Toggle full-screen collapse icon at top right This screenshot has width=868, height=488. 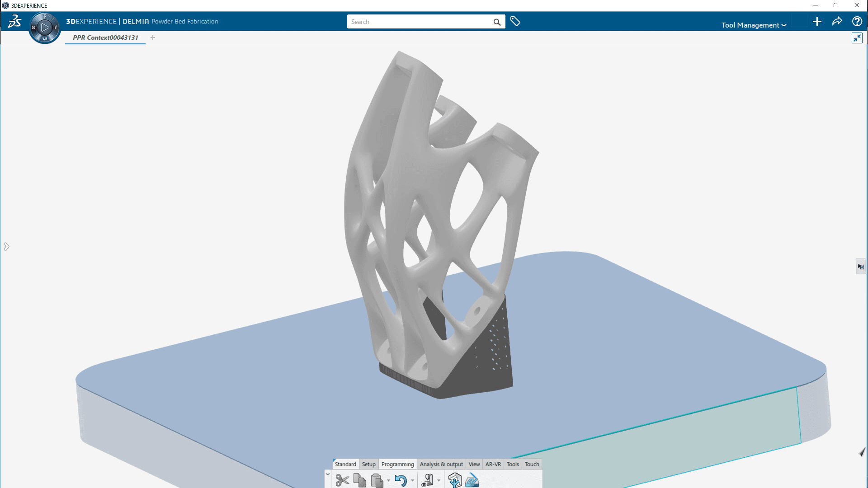pos(857,38)
